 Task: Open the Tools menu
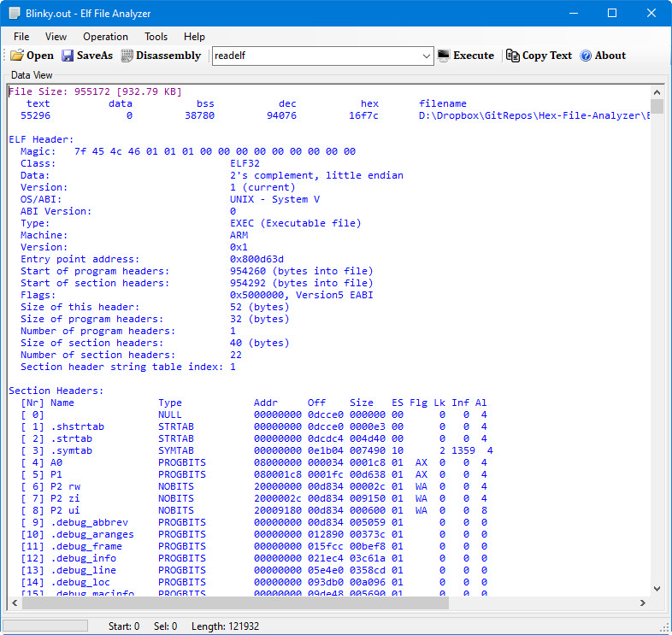click(156, 37)
